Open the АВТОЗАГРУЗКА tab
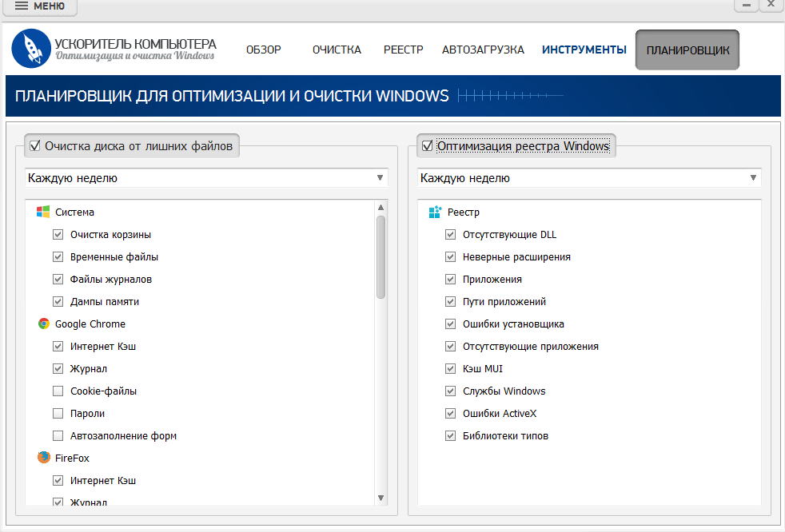Screen dimensions: 785x532 [483, 50]
